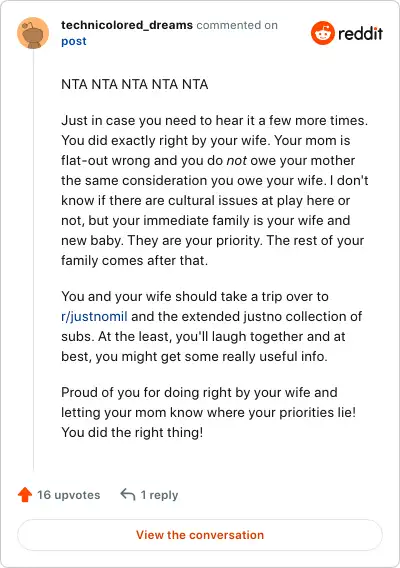Screen dimensions: 400x568
Task: Open the blue "post" link
Action: (x=74, y=41)
